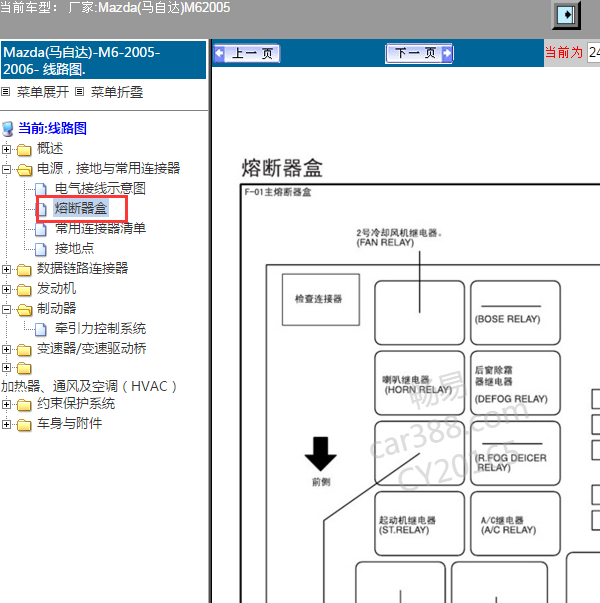Click the 车身与附件 folder icon
This screenshot has height=603, width=600.
pyautogui.click(x=24, y=425)
